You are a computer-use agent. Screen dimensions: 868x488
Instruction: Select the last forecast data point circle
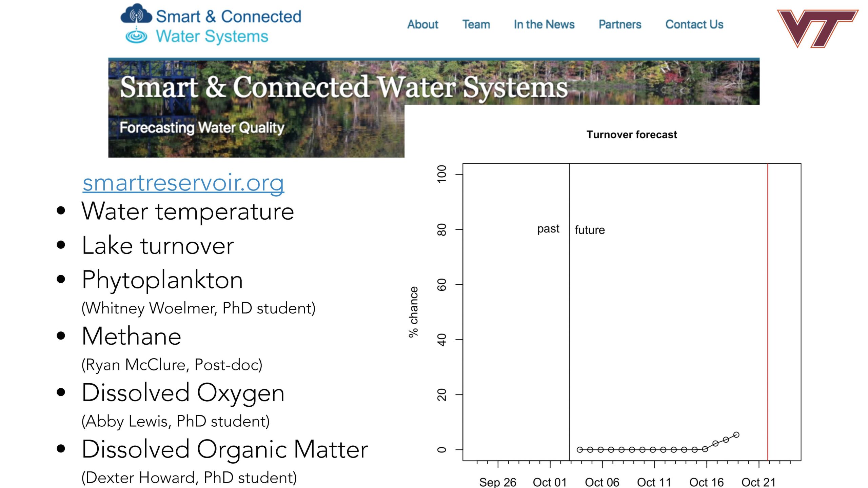click(x=736, y=435)
